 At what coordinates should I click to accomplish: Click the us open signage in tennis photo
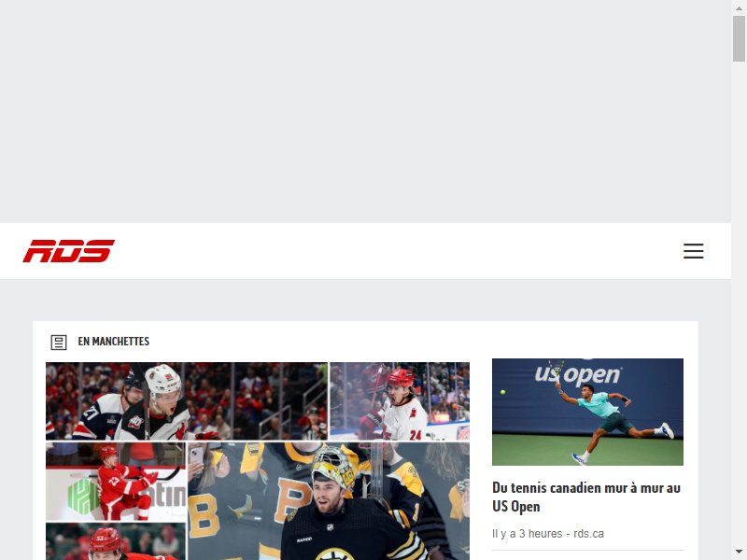578,375
